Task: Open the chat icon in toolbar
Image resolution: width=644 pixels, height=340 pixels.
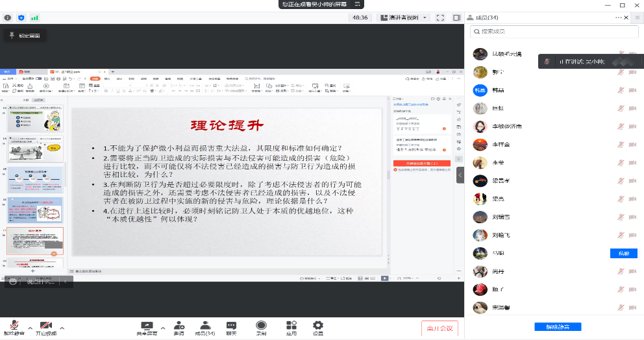Action: pyautogui.click(x=231, y=326)
